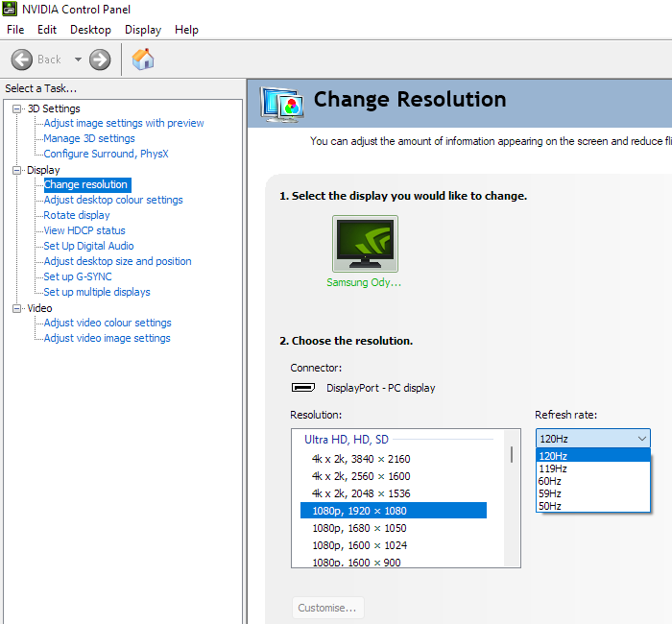This screenshot has width=672, height=624.
Task: Click the resolution list scrollbar thumb
Action: point(512,454)
